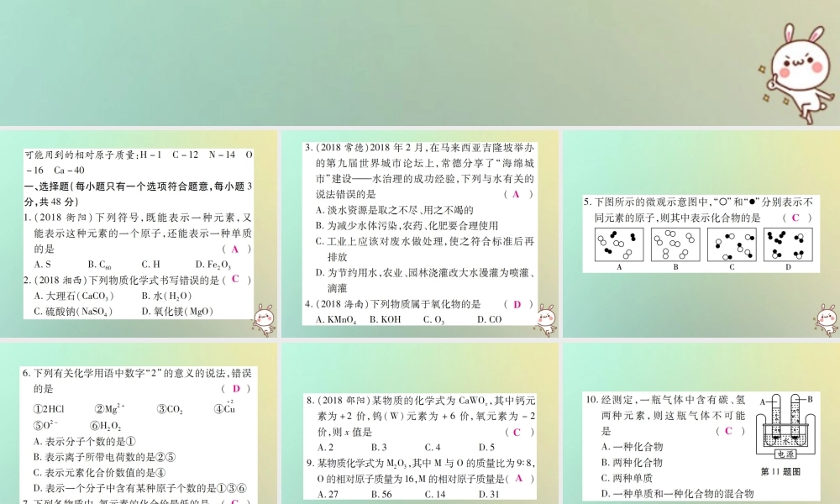
Task: Click option 'A. KMnO4' in question 4
Action: tap(336, 320)
